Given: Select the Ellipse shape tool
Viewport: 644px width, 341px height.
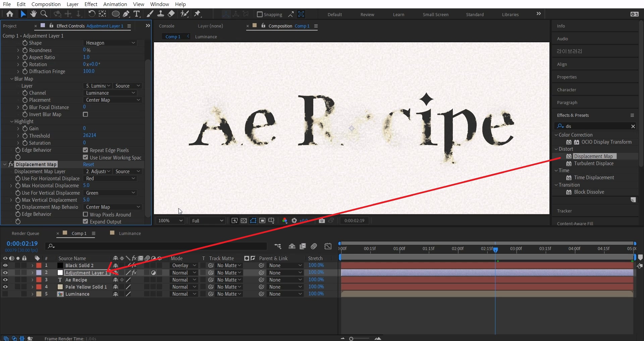Looking at the screenshot, I should [x=115, y=14].
